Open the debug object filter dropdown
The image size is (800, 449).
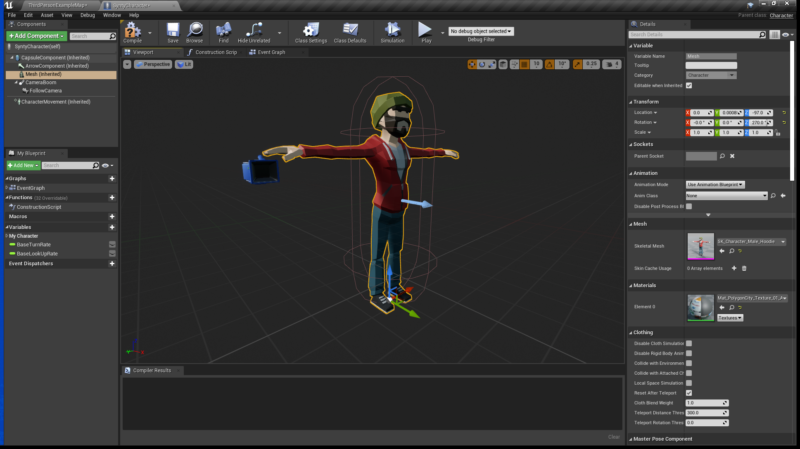point(481,31)
